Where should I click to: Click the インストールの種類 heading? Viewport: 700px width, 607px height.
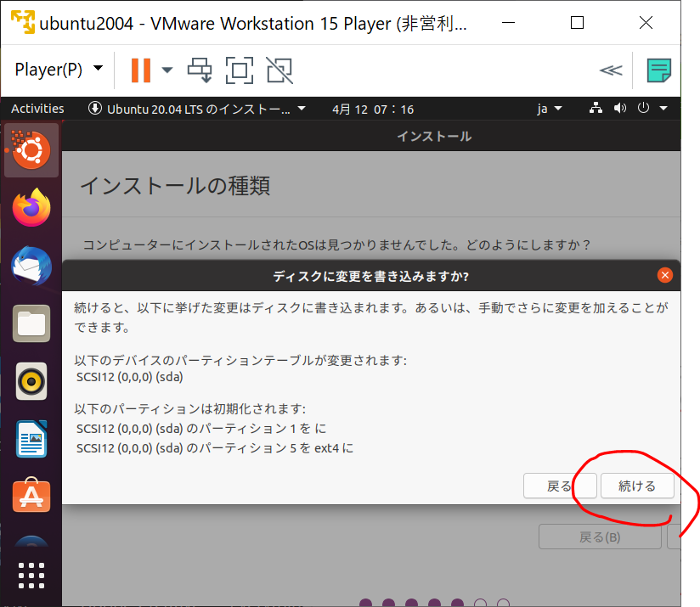(175, 186)
